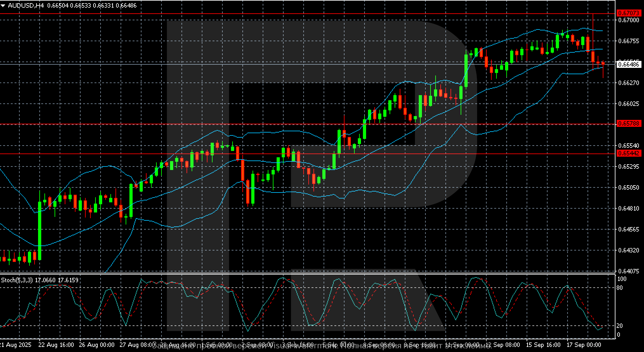Viewport: 644px width, 352px height.
Task: Click the 15 Sep 16:00 date label
Action: (543, 345)
